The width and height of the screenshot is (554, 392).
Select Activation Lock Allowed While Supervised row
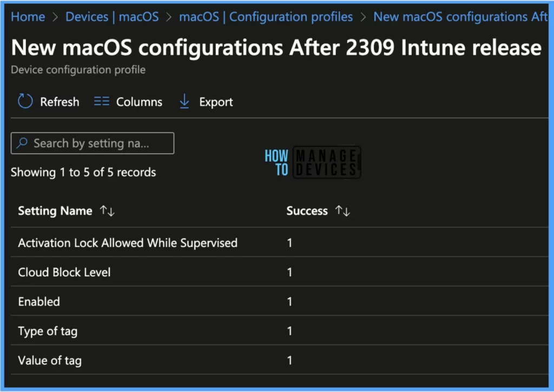[128, 243]
